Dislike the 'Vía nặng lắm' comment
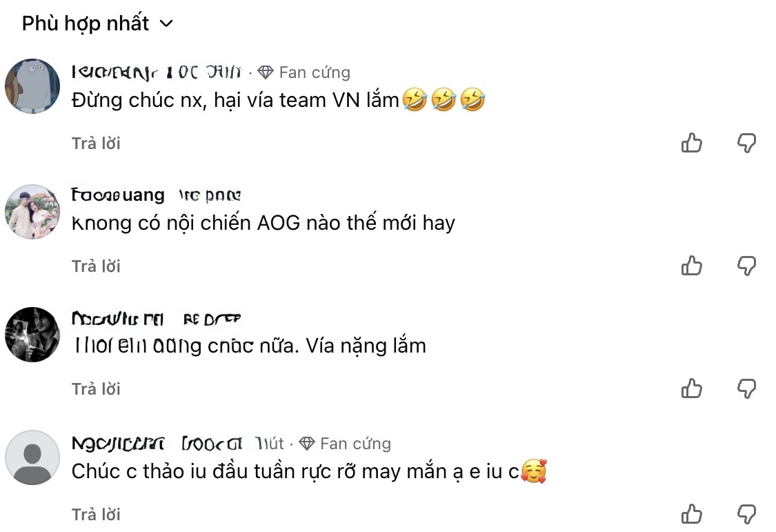The height and width of the screenshot is (532, 776). click(x=746, y=388)
